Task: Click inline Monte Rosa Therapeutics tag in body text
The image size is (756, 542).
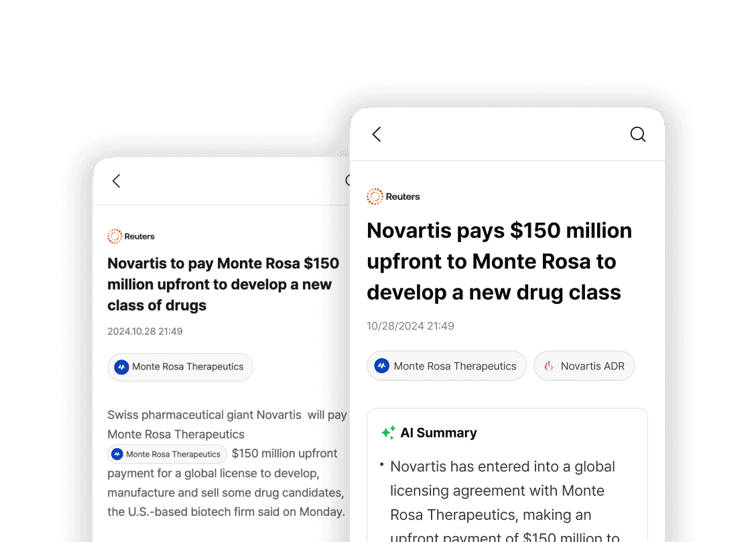Action: [167, 454]
